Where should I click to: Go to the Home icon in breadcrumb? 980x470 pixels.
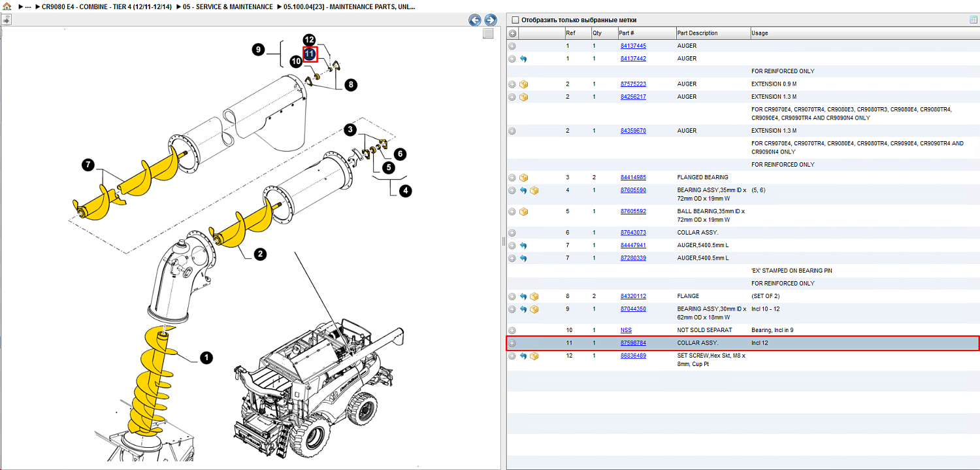(7, 7)
